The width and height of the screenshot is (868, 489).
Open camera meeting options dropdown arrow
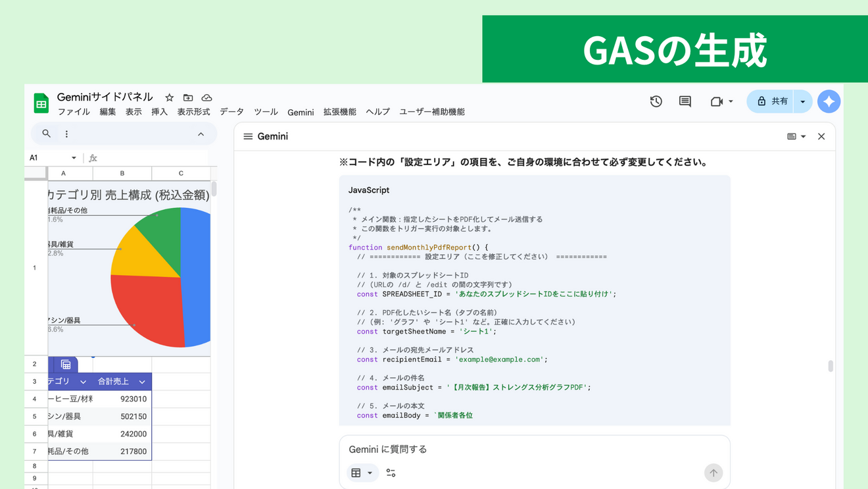731,101
